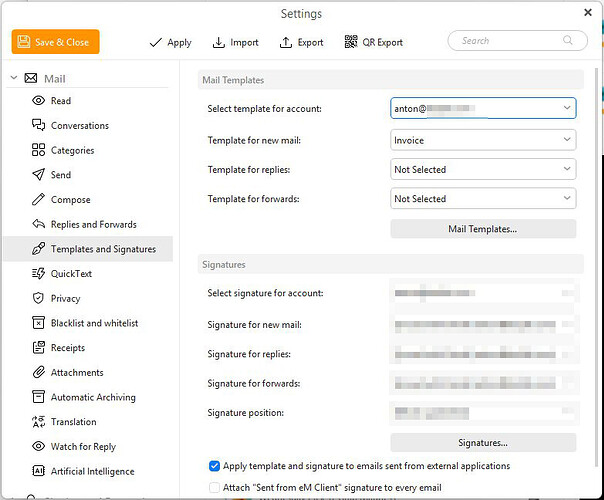The image size is (604, 500).
Task: Open the Mail Templates... button
Action: (x=483, y=229)
